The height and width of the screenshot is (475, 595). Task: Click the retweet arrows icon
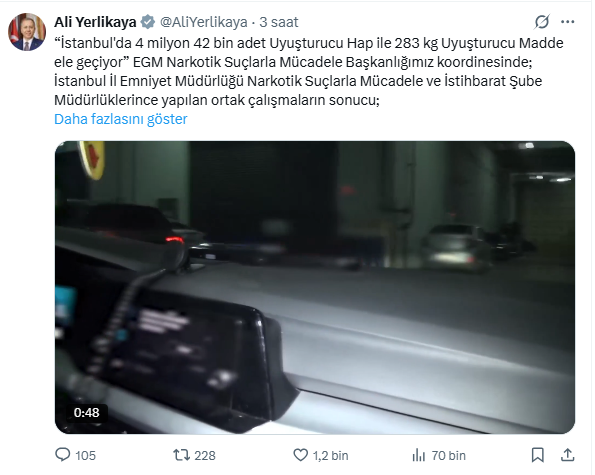point(181,455)
